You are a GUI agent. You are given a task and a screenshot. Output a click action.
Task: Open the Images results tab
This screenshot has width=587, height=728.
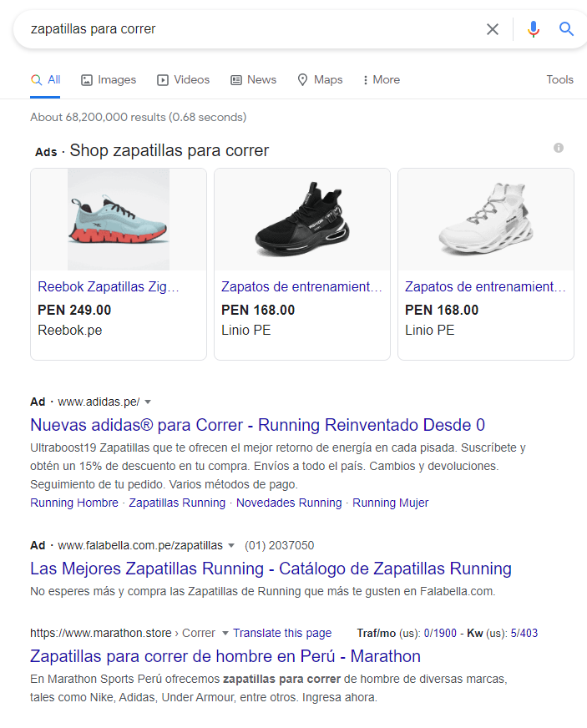coord(109,80)
